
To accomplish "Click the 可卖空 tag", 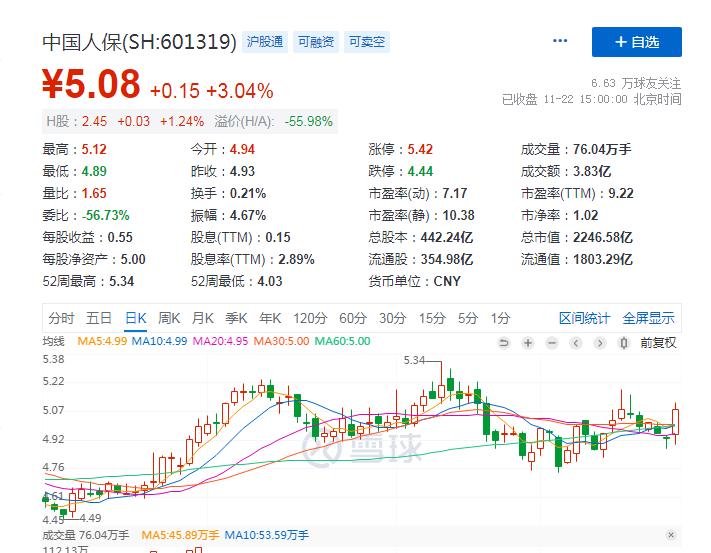I will (x=366, y=42).
